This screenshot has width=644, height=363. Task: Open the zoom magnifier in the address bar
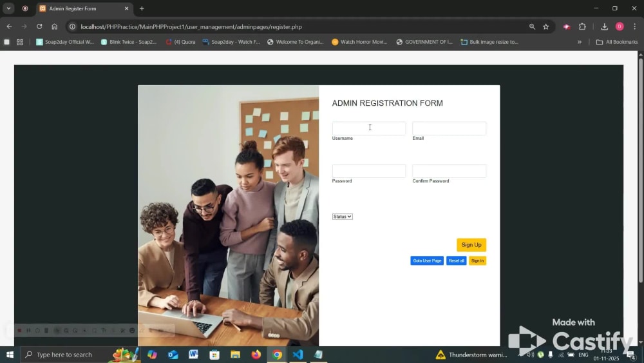click(x=533, y=26)
